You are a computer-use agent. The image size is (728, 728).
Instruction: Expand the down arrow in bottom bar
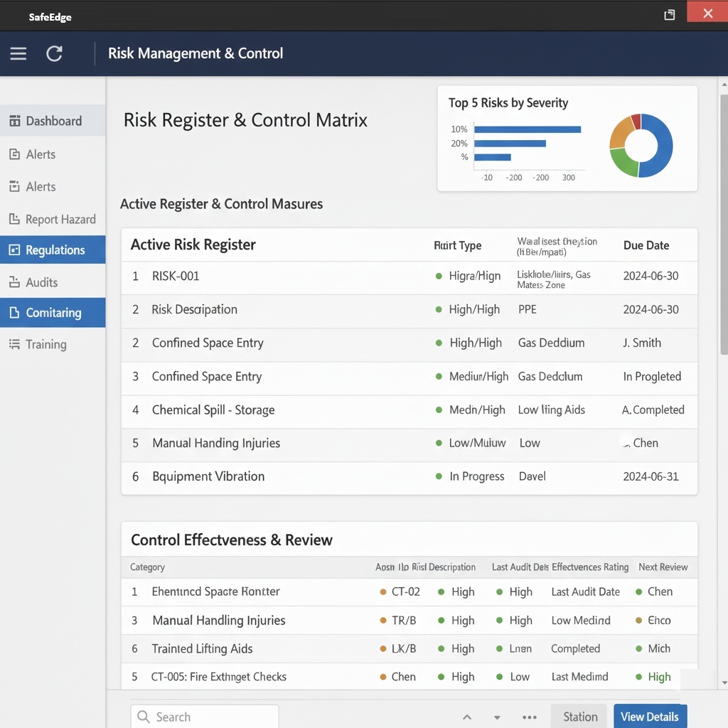(x=498, y=717)
